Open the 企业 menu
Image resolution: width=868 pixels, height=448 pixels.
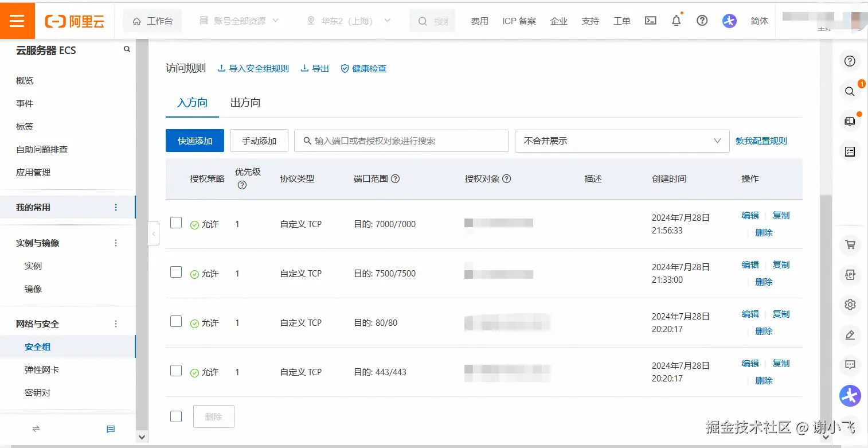559,21
